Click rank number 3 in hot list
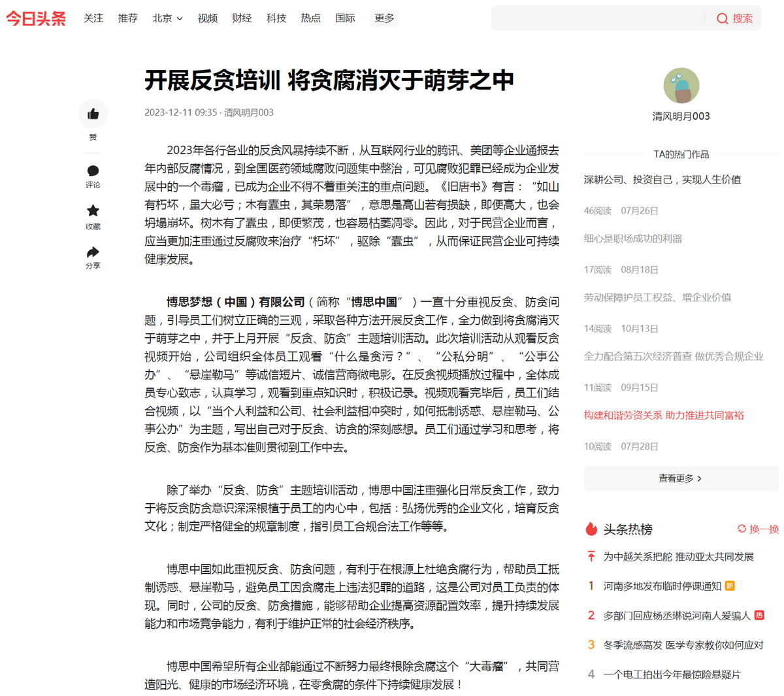This screenshot has width=784, height=696. click(x=591, y=645)
